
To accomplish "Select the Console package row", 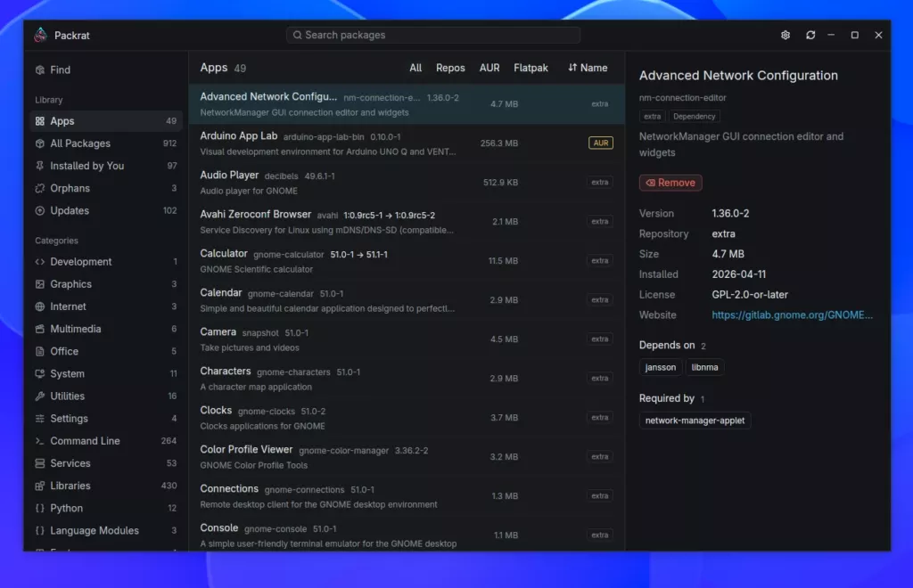I will [407, 535].
